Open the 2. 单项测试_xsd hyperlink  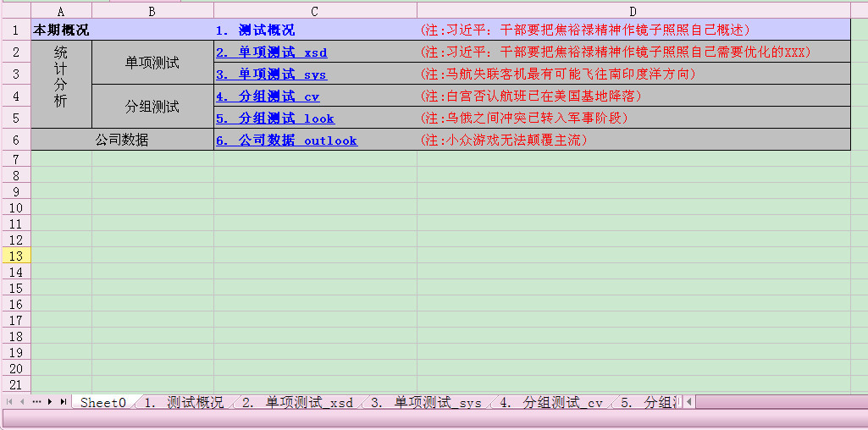tap(271, 52)
